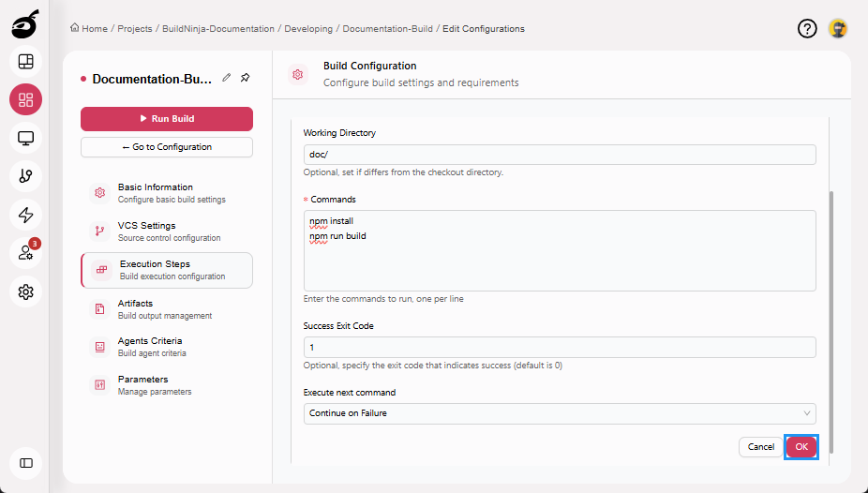
Task: Click the VCS Settings branch icon
Action: (99, 231)
